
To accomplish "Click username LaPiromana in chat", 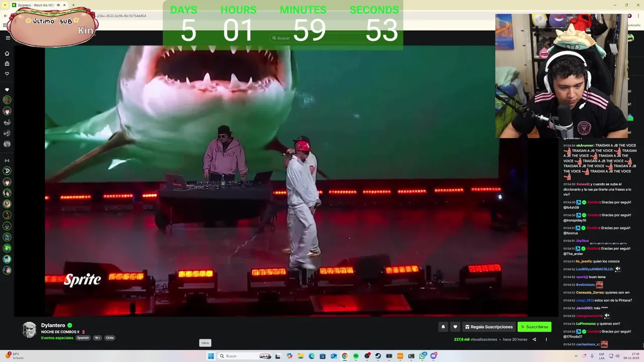I will 585,324.
